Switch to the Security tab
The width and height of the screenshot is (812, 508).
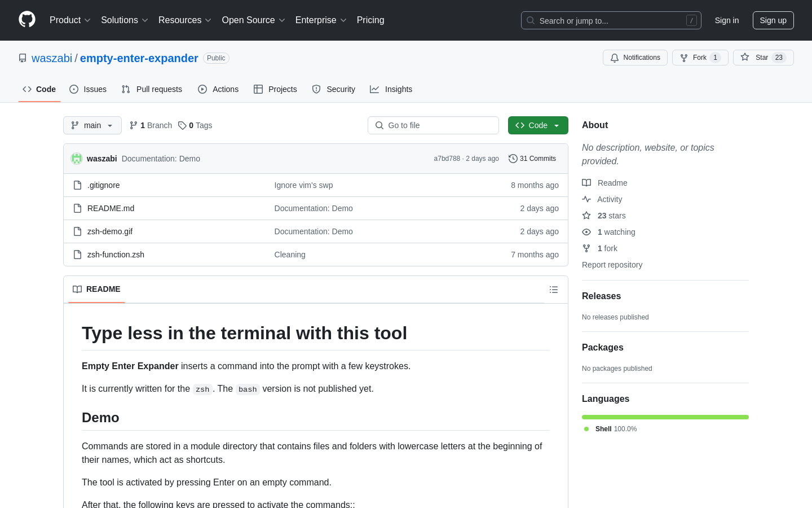pos(334,89)
